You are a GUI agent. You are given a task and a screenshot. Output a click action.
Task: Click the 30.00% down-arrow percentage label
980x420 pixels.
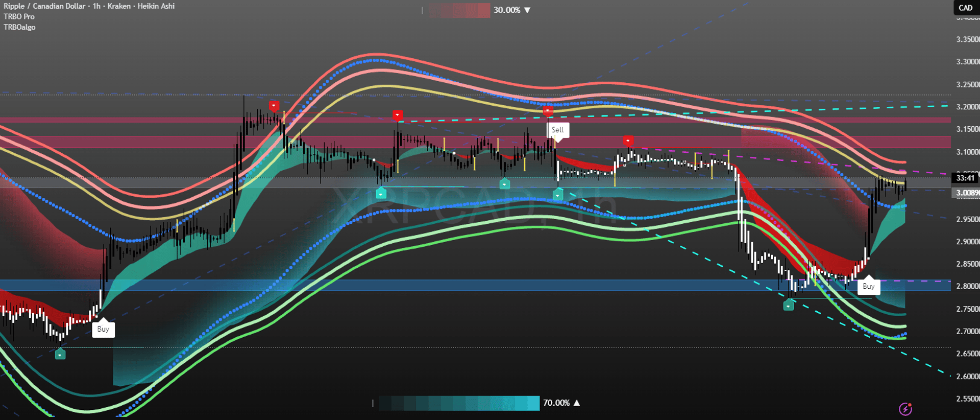(512, 10)
